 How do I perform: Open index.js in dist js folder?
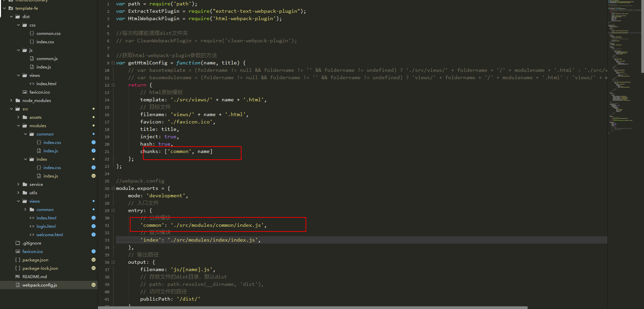pos(44,67)
